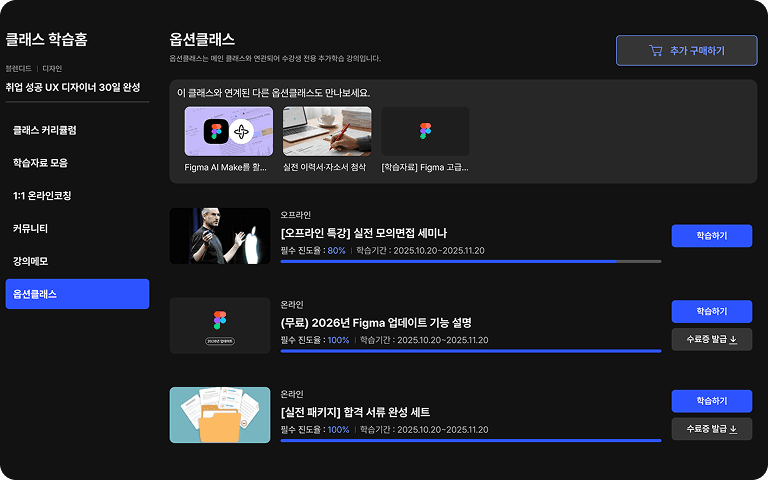Click Figma logo in AI Make thumbnail
The width and height of the screenshot is (768, 480).
[216, 131]
